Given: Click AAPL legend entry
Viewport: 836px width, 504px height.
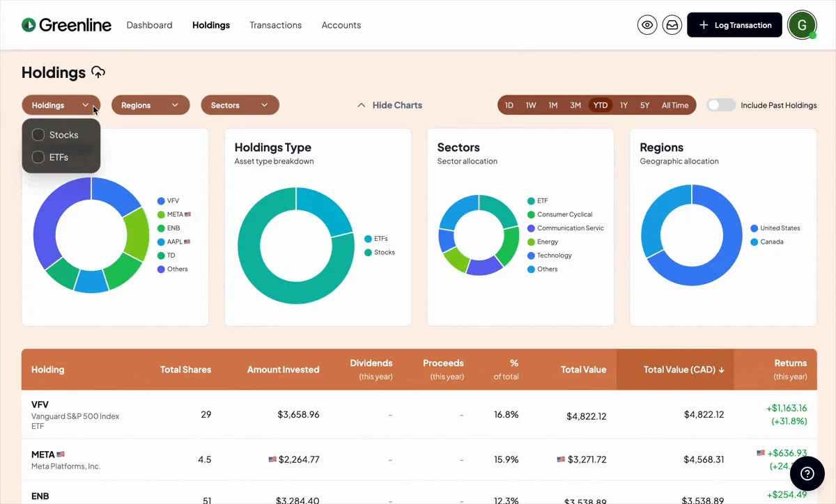Looking at the screenshot, I should (x=174, y=242).
